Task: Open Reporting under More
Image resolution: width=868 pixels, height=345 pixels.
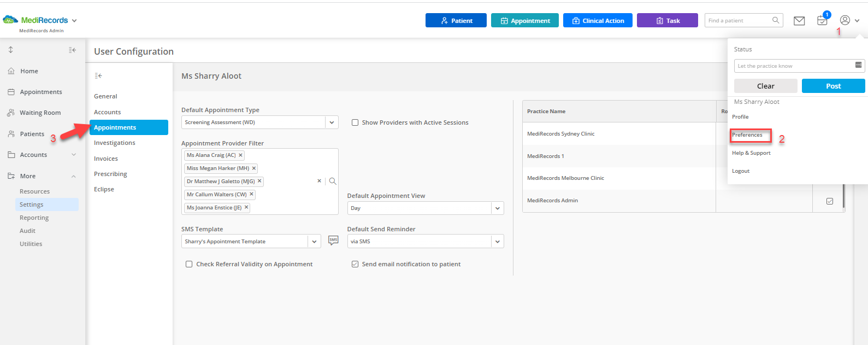Action: [34, 218]
